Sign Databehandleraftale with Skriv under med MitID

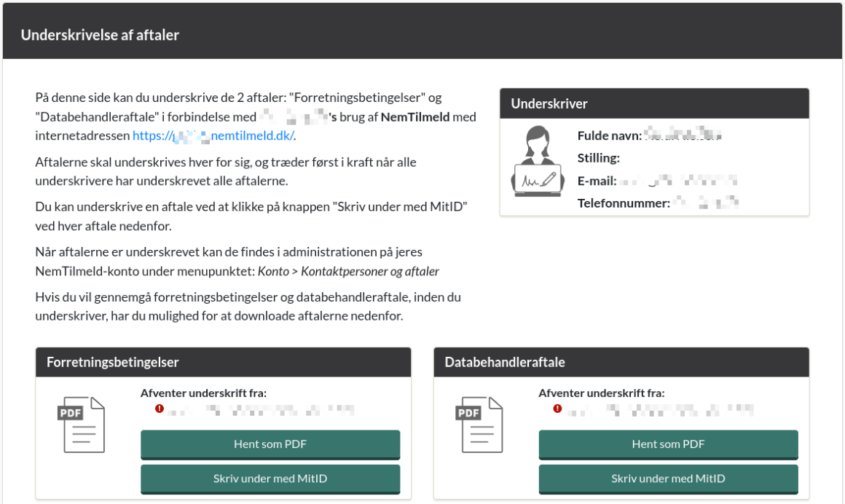(668, 479)
